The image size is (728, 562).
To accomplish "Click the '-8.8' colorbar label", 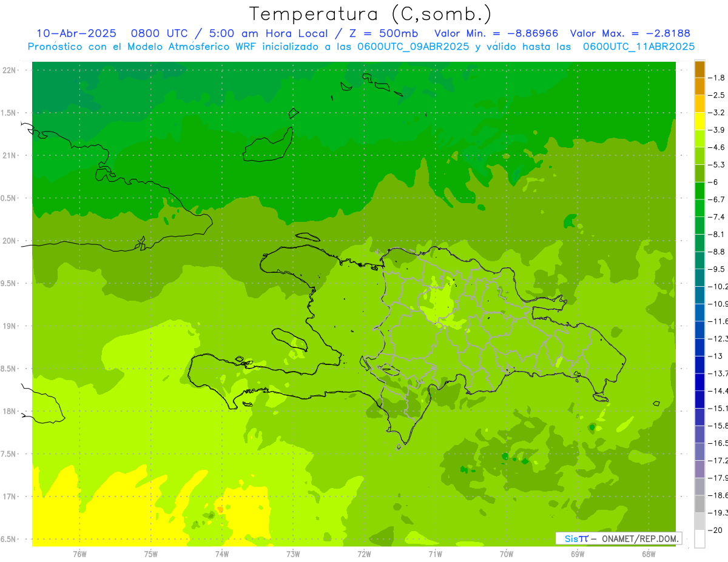I will click(x=717, y=252).
